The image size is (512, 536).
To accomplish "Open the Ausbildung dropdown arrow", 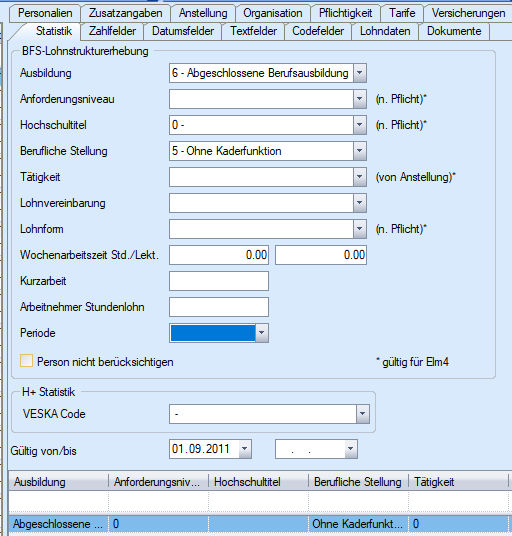I will [360, 73].
